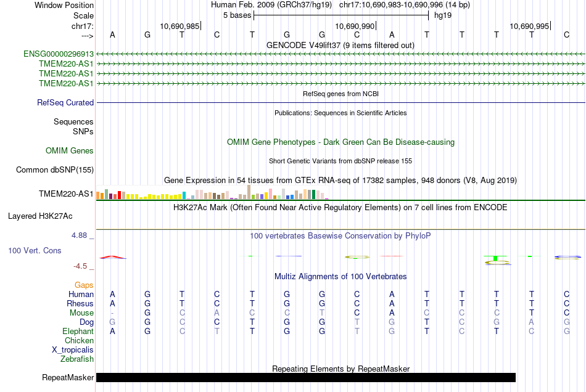Open the OMIM Gene Phenotypes track title

[341, 142]
